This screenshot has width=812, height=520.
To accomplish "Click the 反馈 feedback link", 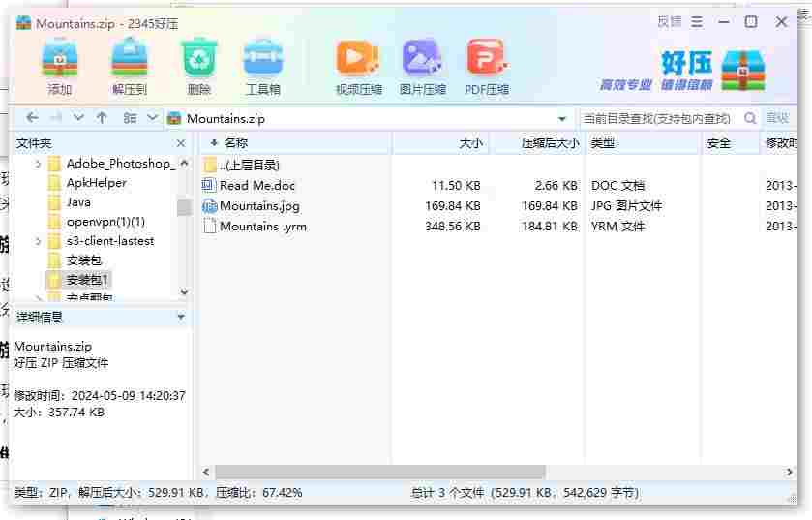I will pyautogui.click(x=670, y=21).
